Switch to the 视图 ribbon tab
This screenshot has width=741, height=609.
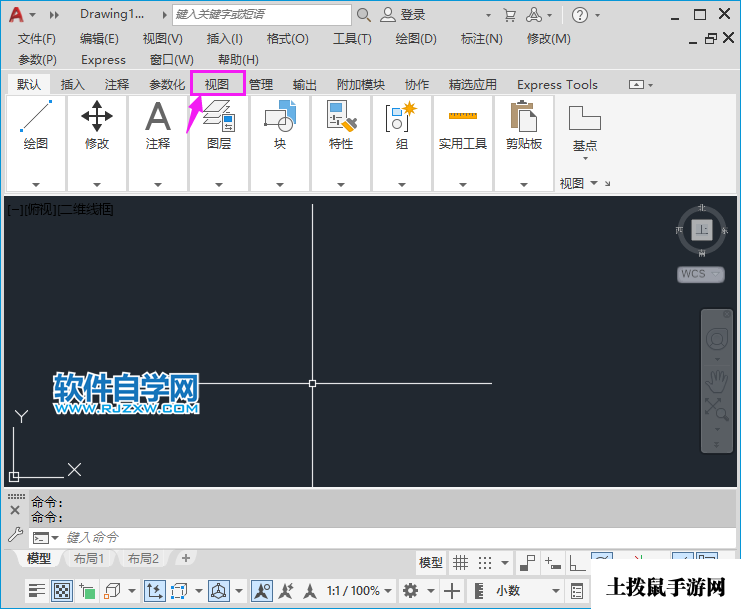[217, 85]
